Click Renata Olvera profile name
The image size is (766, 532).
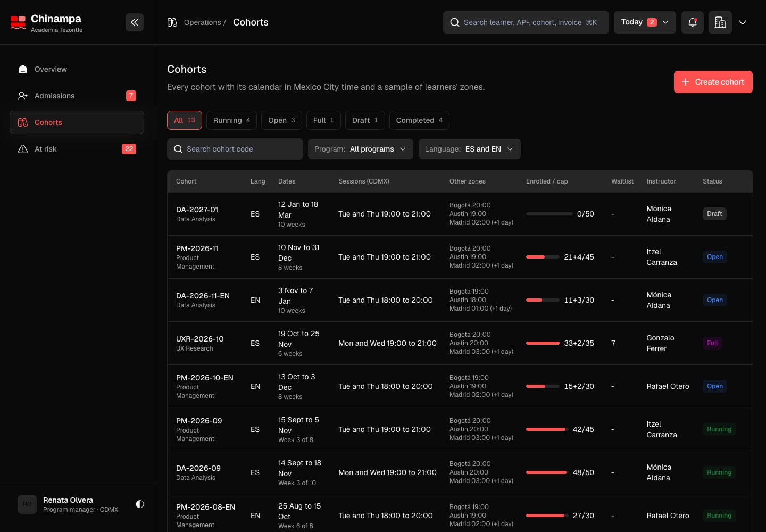point(68,500)
